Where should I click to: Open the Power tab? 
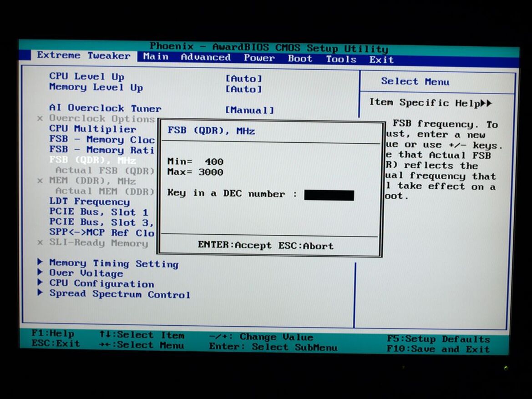point(259,58)
